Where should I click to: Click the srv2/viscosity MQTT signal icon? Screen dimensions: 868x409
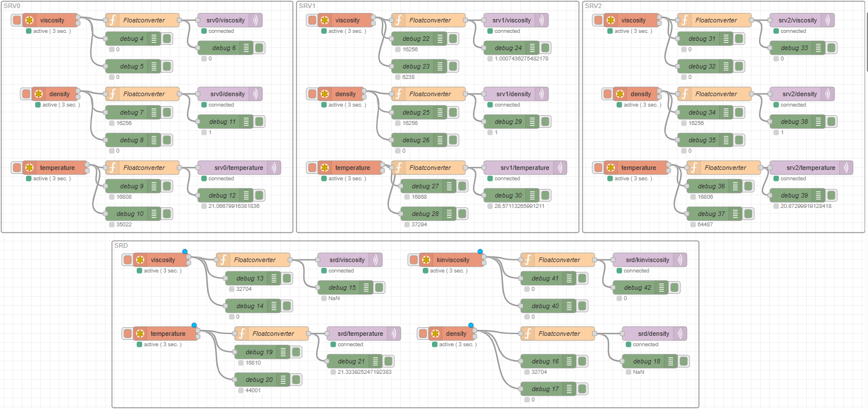pyautogui.click(x=828, y=20)
